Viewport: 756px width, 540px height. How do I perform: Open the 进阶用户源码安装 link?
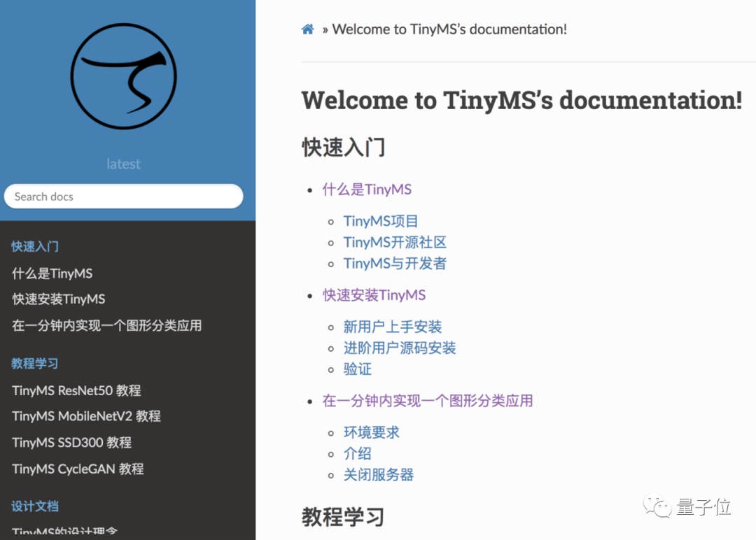400,348
